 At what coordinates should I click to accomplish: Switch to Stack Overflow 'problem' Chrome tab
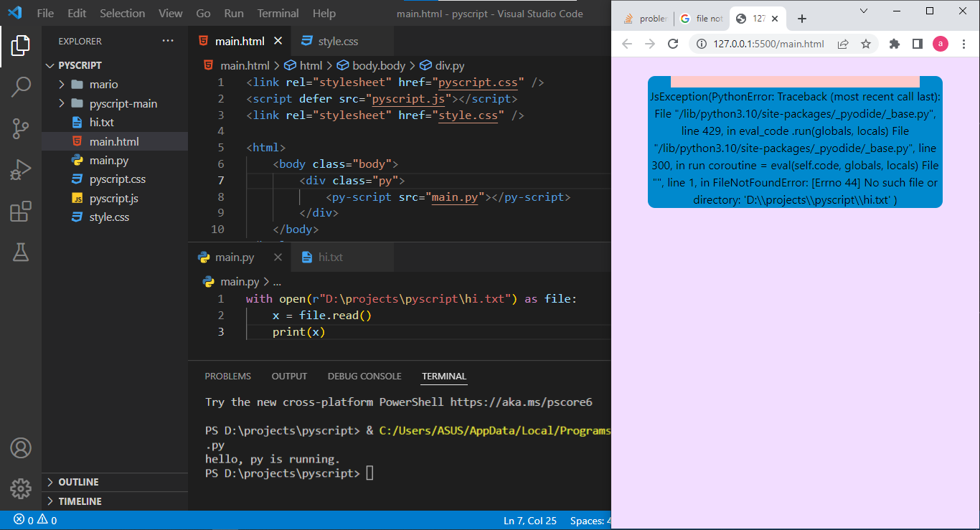[x=646, y=19]
